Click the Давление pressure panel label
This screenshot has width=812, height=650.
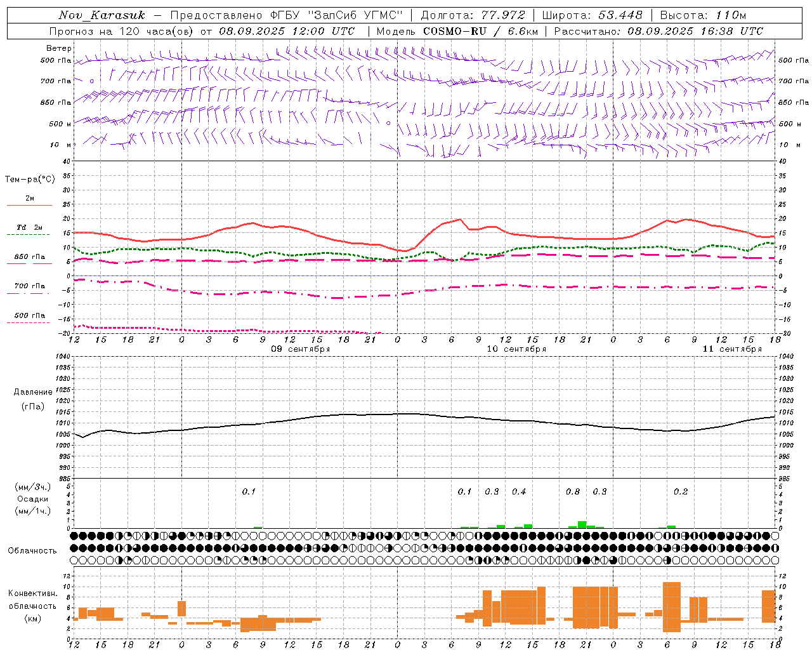point(33,392)
